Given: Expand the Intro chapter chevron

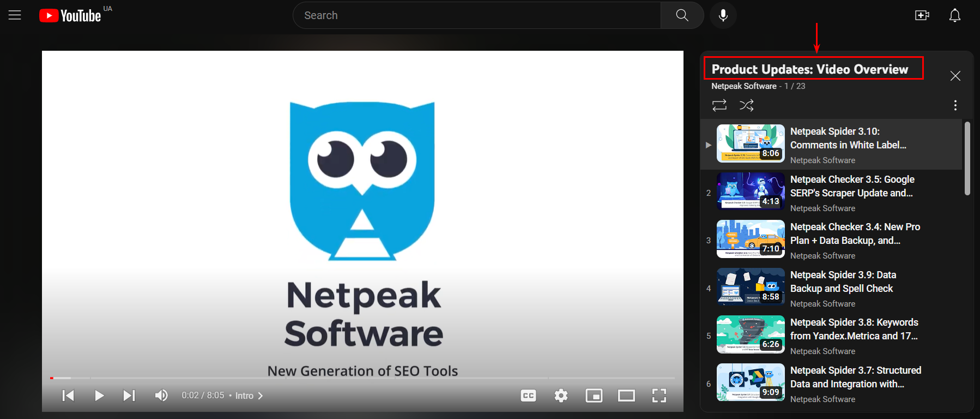Looking at the screenshot, I should point(261,396).
